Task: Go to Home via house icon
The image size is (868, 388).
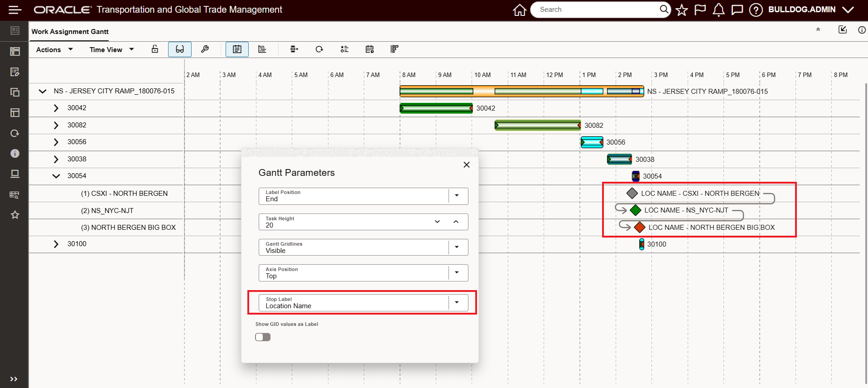Action: coord(520,10)
